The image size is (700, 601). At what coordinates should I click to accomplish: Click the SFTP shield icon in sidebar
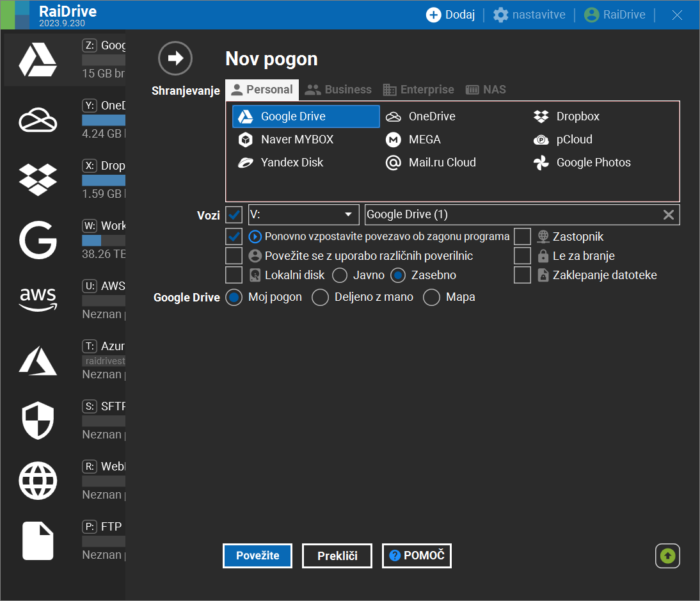[x=38, y=420]
